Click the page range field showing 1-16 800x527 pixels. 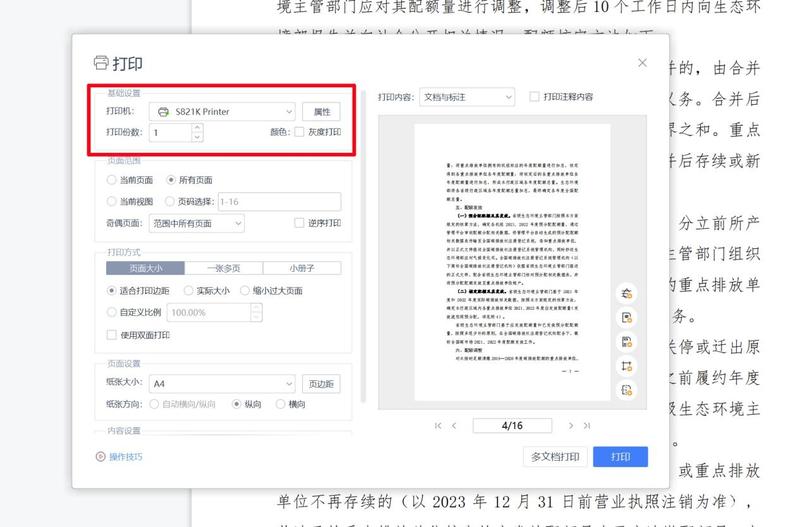point(280,202)
